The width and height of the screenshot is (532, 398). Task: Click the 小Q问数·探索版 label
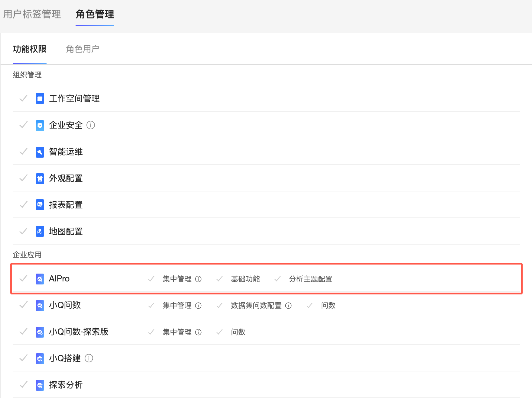tap(79, 332)
